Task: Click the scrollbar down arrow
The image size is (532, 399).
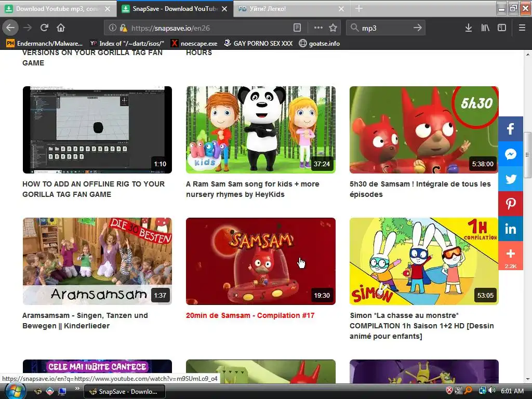Action: 528,379
